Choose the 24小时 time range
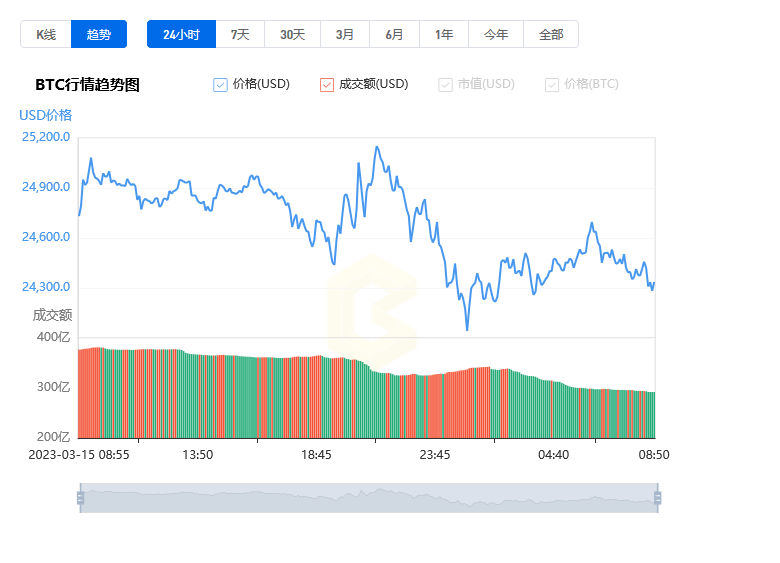 pyautogui.click(x=182, y=34)
